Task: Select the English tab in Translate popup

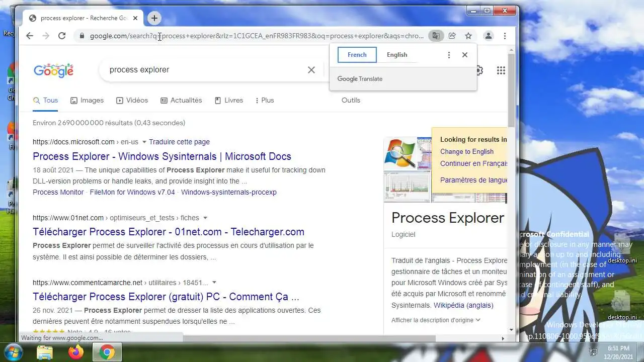Action: [x=397, y=55]
